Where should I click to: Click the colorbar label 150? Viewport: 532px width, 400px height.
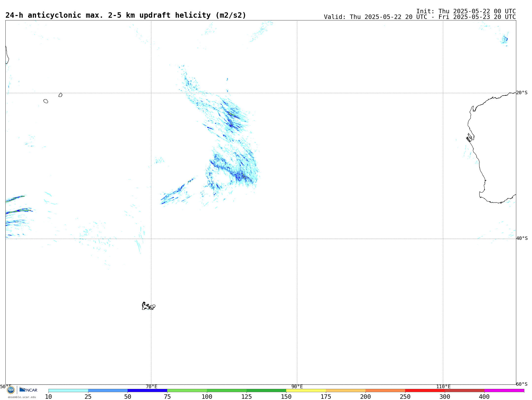click(x=286, y=397)
